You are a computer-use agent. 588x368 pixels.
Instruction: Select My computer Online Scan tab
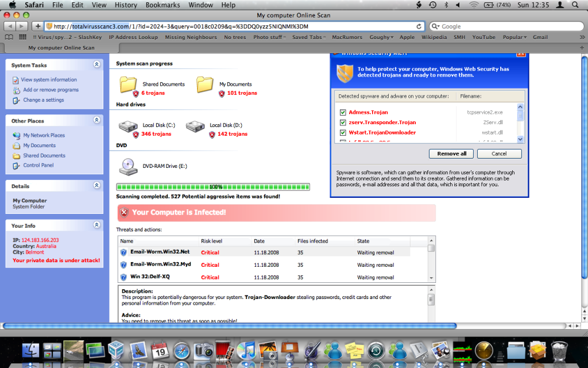tap(61, 48)
